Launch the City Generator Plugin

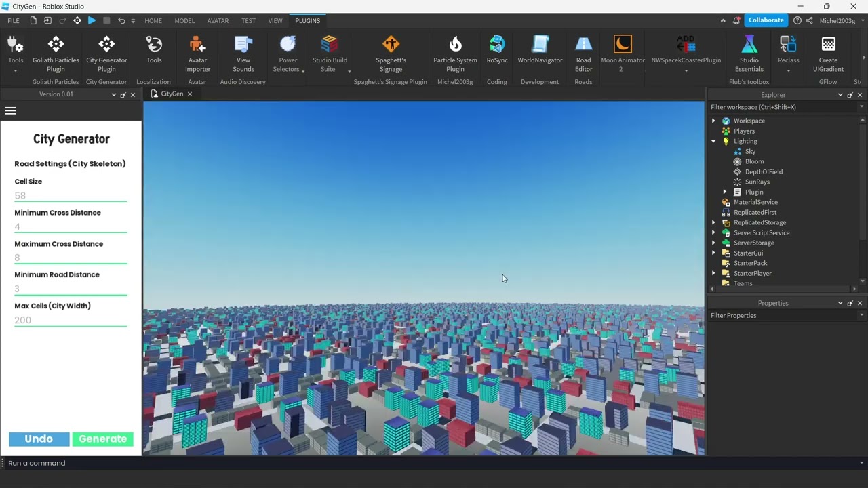(x=106, y=54)
